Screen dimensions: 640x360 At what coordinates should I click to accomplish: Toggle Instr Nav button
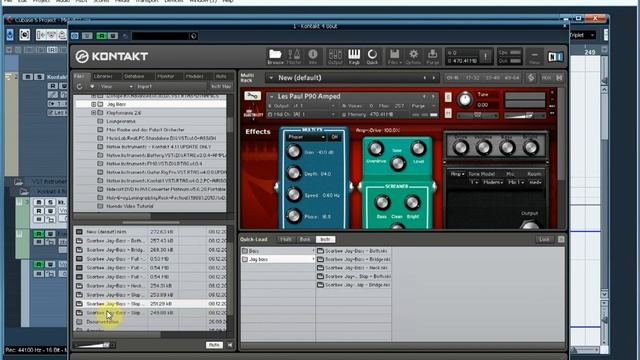click(221, 87)
